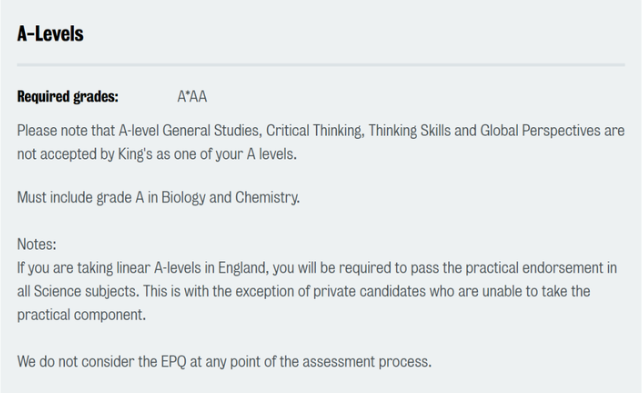Image resolution: width=642 pixels, height=393 pixels.
Task: Click the A-Levels section heading
Action: (x=50, y=34)
